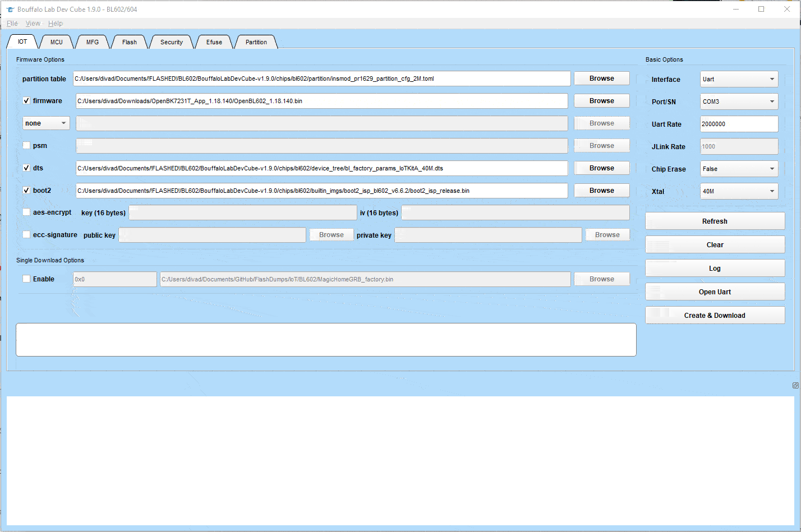Click the float panel icon above log area
801x532 pixels.
pos(795,385)
